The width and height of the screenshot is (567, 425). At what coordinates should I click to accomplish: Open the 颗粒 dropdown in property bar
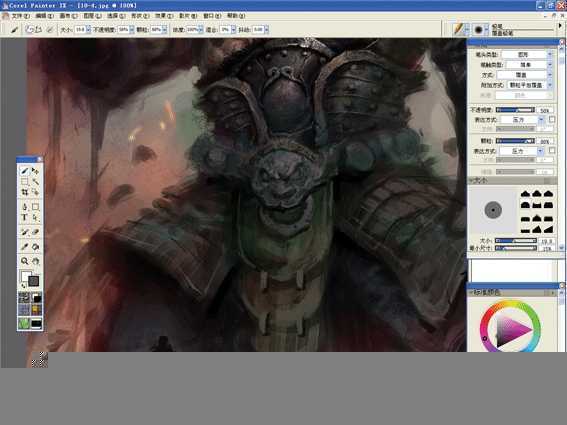165,30
